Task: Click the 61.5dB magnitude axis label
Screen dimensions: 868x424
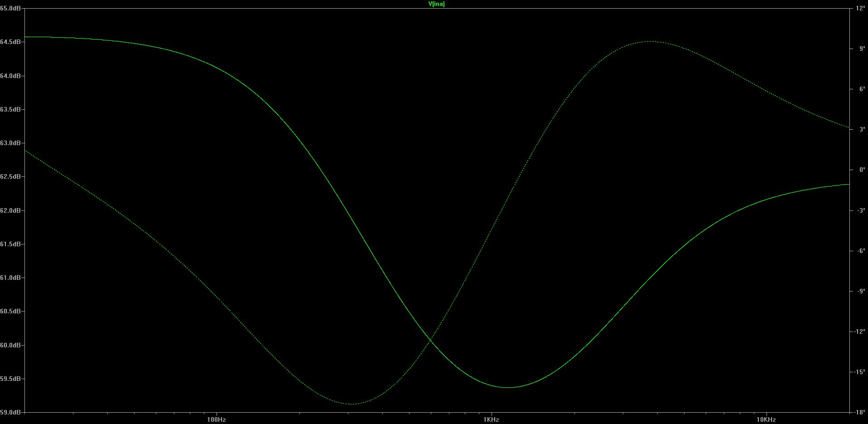Action: coord(10,244)
